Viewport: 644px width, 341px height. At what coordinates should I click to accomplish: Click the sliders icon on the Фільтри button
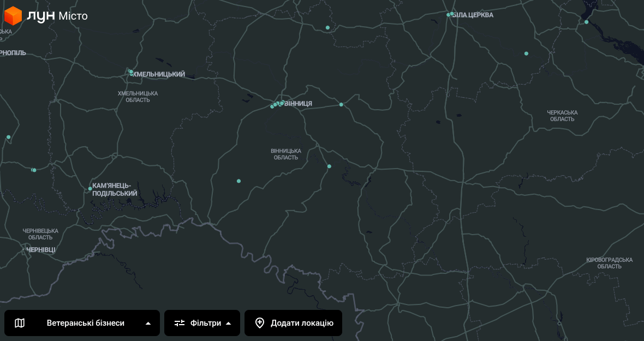coord(180,323)
